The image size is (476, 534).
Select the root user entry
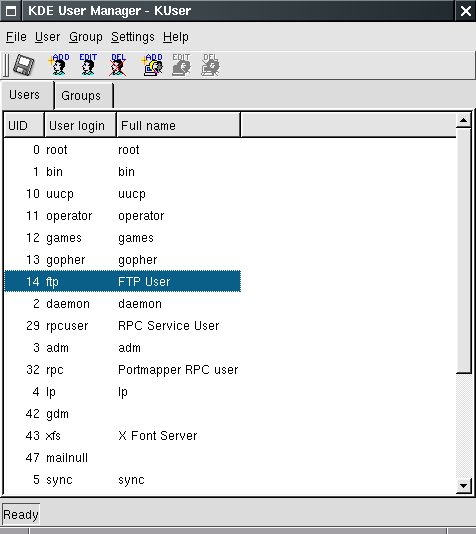pyautogui.click(x=123, y=150)
